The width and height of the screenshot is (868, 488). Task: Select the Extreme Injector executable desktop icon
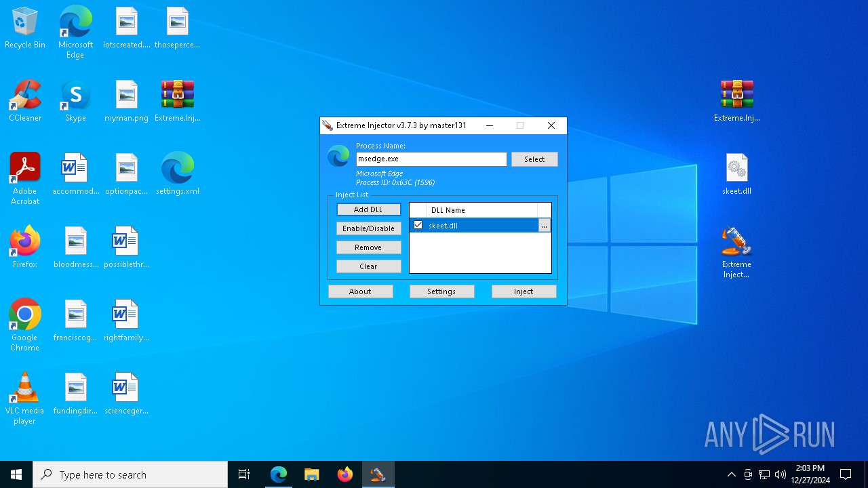(736, 252)
